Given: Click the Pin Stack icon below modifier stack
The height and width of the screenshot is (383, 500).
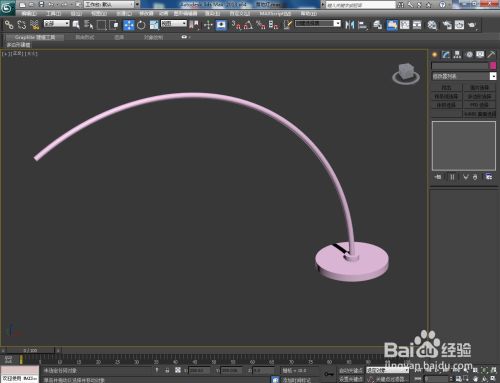Looking at the screenshot, I should click(x=438, y=177).
